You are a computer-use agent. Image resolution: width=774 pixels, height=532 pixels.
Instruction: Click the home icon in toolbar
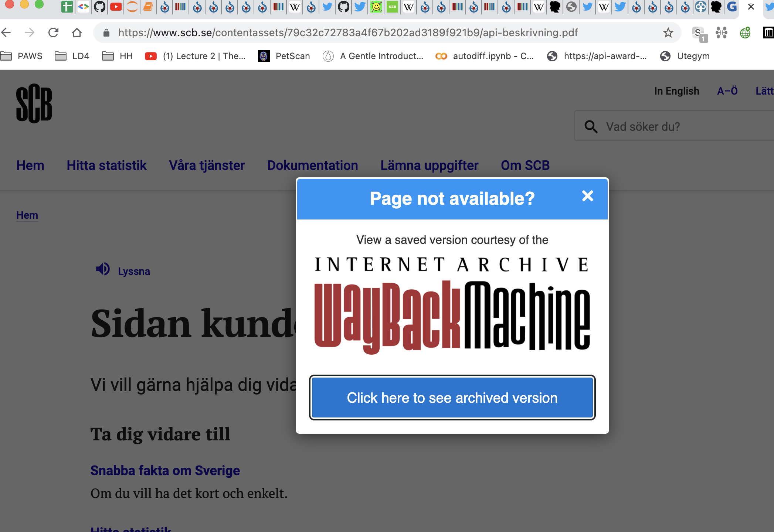click(x=77, y=33)
